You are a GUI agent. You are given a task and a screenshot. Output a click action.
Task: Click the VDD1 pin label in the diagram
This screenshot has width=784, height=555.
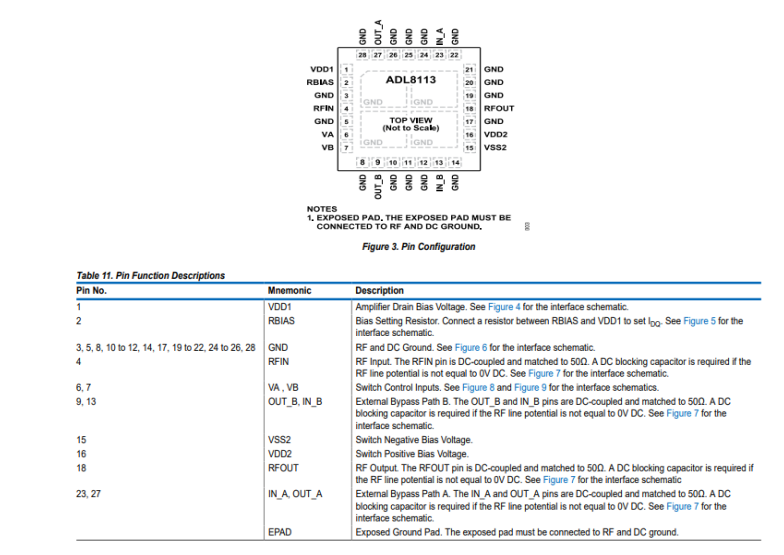[x=322, y=69]
